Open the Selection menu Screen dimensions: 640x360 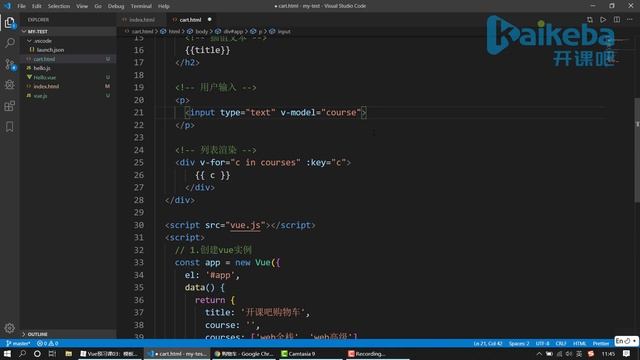[59, 6]
